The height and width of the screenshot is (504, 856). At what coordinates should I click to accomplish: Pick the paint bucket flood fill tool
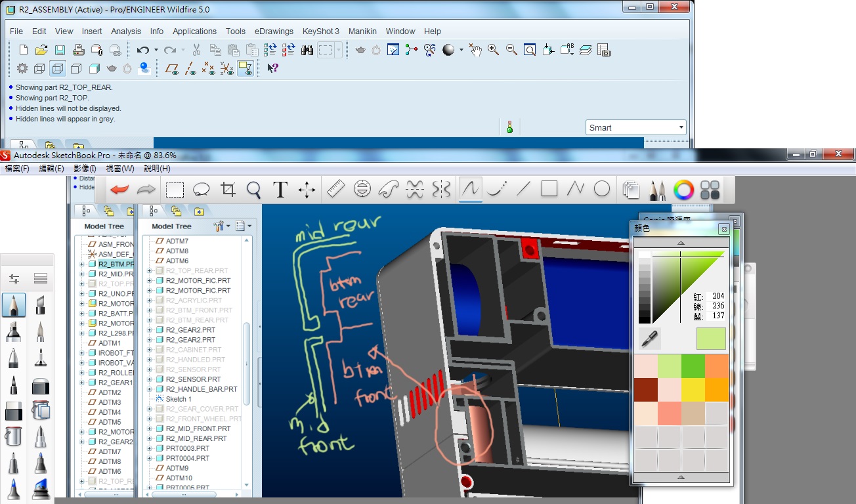14,436
